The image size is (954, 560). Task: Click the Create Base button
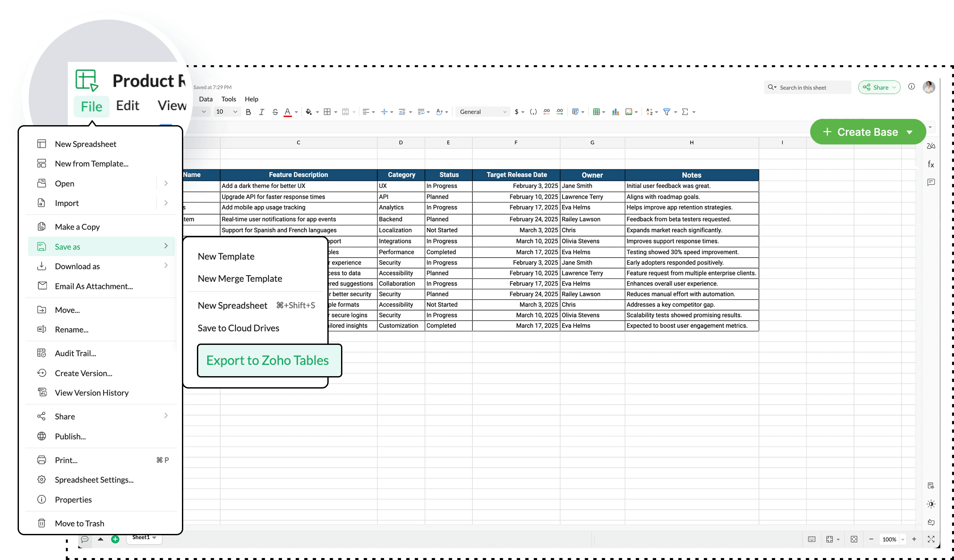868,132
